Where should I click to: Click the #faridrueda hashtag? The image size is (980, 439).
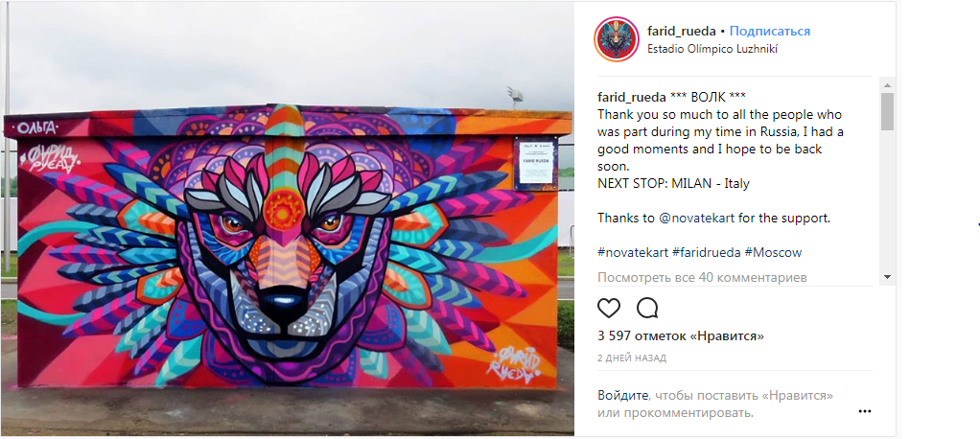[x=707, y=252]
